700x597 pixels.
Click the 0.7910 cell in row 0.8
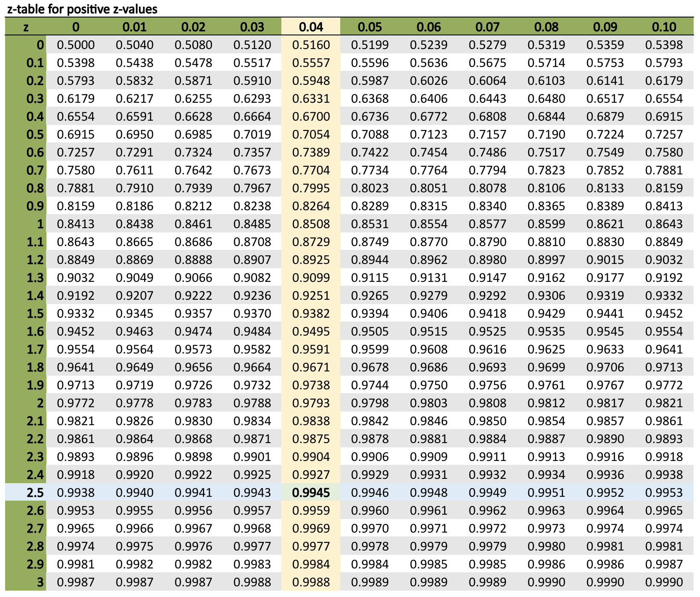(134, 188)
